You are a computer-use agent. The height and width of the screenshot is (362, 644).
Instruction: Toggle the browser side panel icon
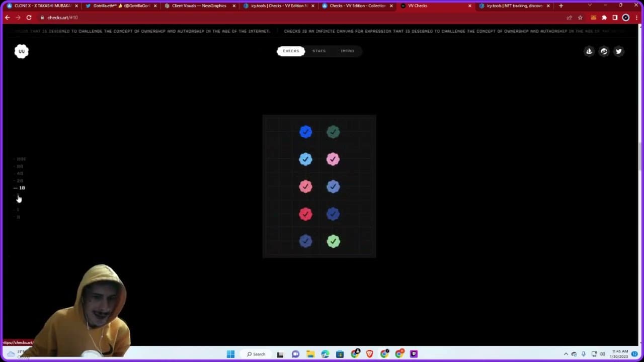pyautogui.click(x=615, y=17)
